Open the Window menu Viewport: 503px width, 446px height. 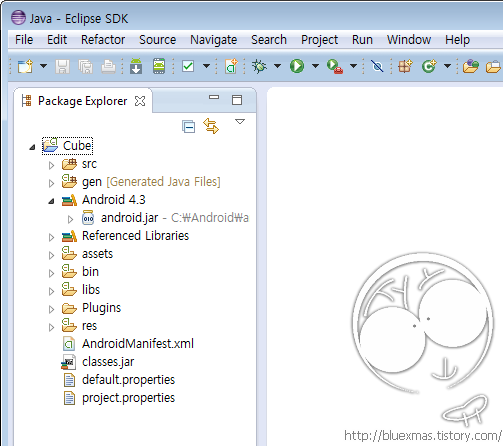coord(409,40)
